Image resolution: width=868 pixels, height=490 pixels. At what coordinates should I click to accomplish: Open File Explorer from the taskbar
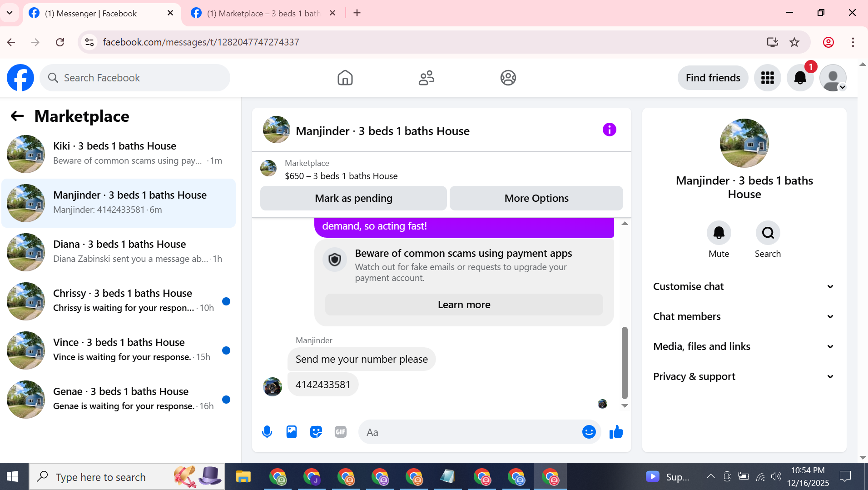[x=243, y=477]
